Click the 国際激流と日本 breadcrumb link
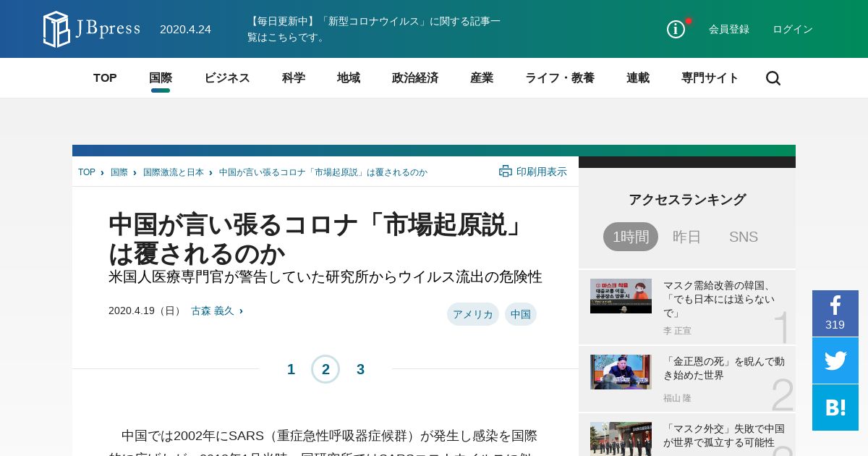 [x=174, y=172]
